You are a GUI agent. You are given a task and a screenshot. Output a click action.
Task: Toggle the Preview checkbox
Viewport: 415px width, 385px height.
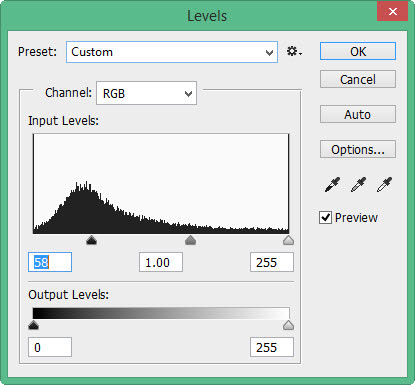click(x=325, y=217)
